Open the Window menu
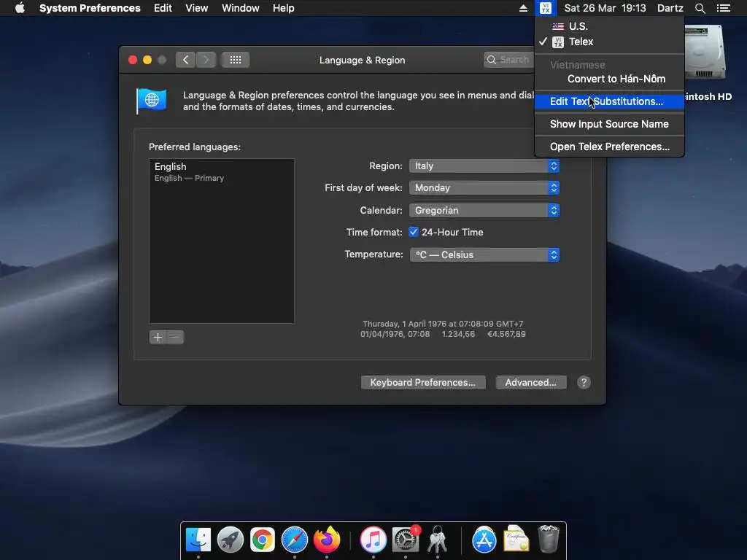The width and height of the screenshot is (747, 560). pyautogui.click(x=240, y=8)
